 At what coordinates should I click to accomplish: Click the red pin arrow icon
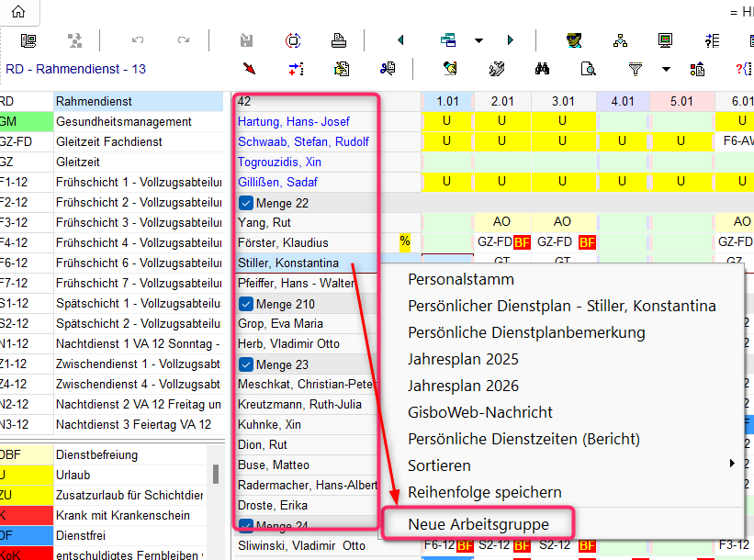click(x=249, y=68)
